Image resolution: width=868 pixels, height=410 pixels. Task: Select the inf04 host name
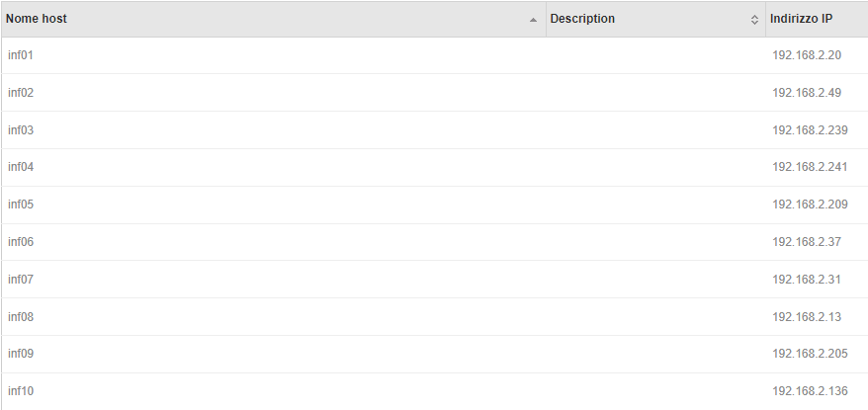tap(21, 167)
